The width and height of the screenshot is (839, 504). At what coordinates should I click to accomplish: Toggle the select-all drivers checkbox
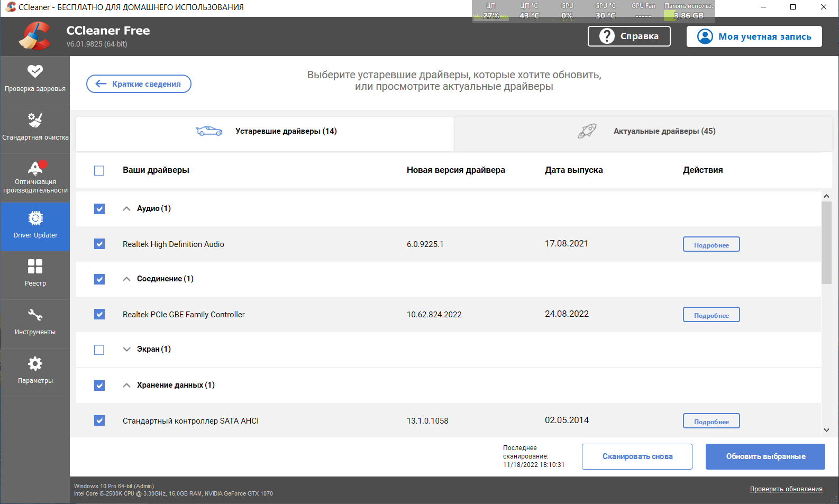pyautogui.click(x=99, y=170)
